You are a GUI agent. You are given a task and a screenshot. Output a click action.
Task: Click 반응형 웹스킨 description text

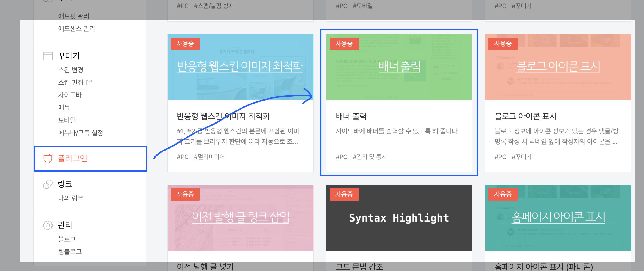point(238,136)
